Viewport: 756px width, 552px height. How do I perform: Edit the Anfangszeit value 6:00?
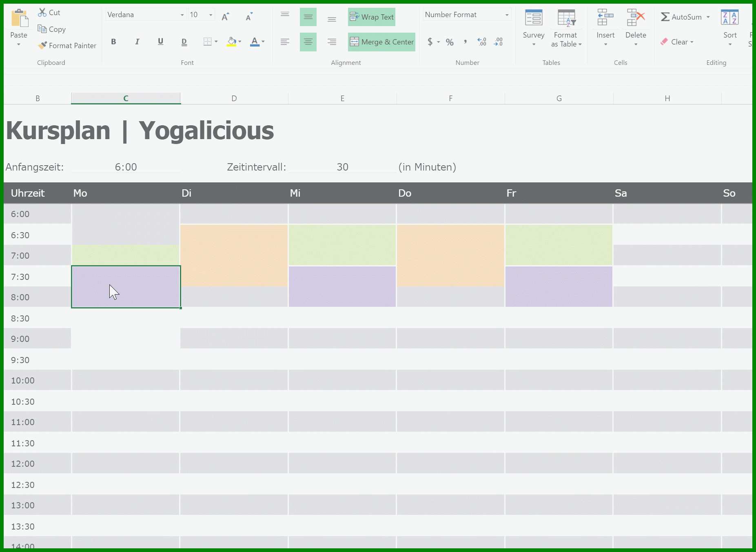point(126,167)
